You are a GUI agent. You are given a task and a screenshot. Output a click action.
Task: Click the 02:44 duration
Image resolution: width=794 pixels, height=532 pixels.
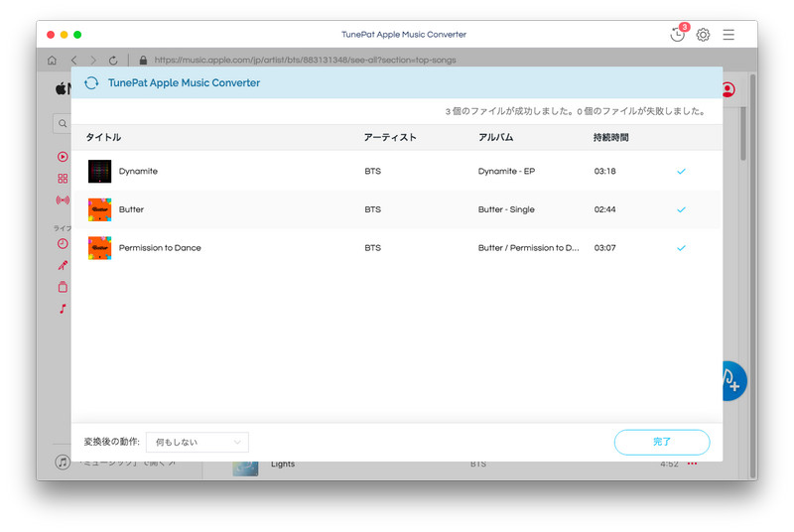point(605,209)
